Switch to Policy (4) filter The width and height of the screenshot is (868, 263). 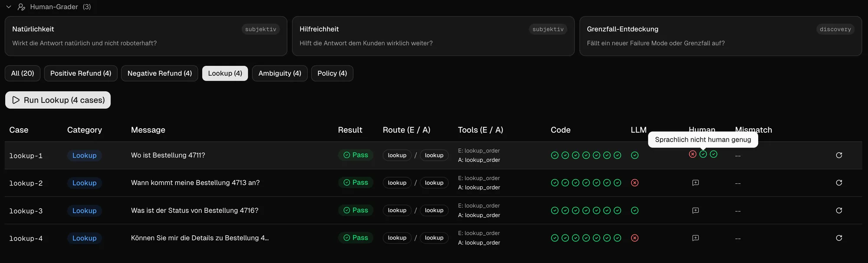(332, 73)
